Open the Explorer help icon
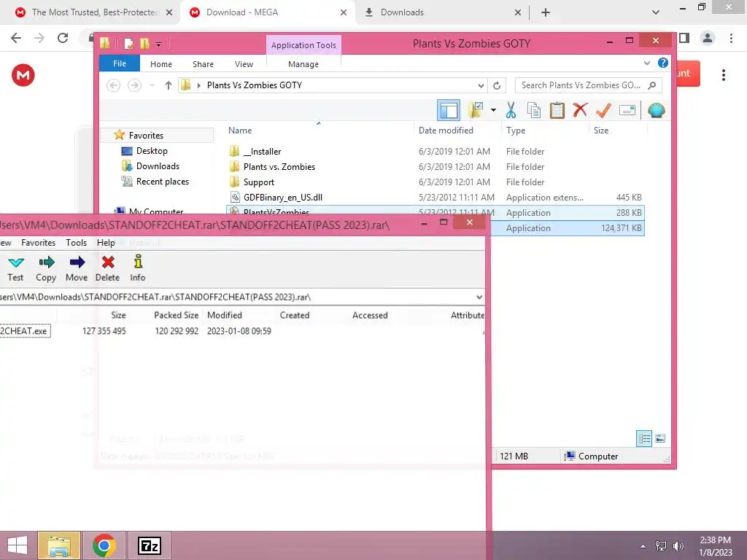The image size is (747, 560). coord(662,63)
